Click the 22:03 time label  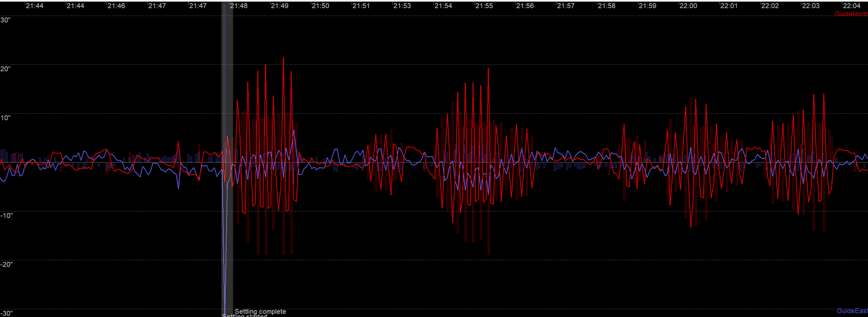coord(811,6)
